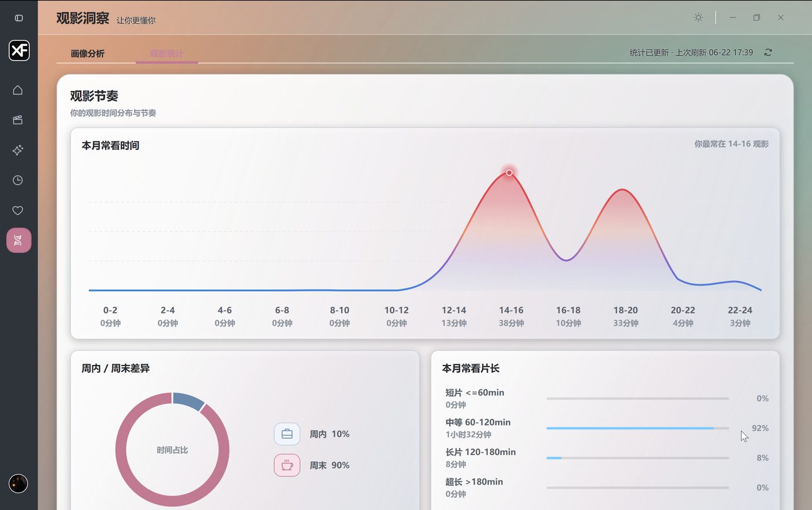Viewport: 812px width, 510px height.
Task: Click the 中等 60-120min label
Action: [478, 422]
